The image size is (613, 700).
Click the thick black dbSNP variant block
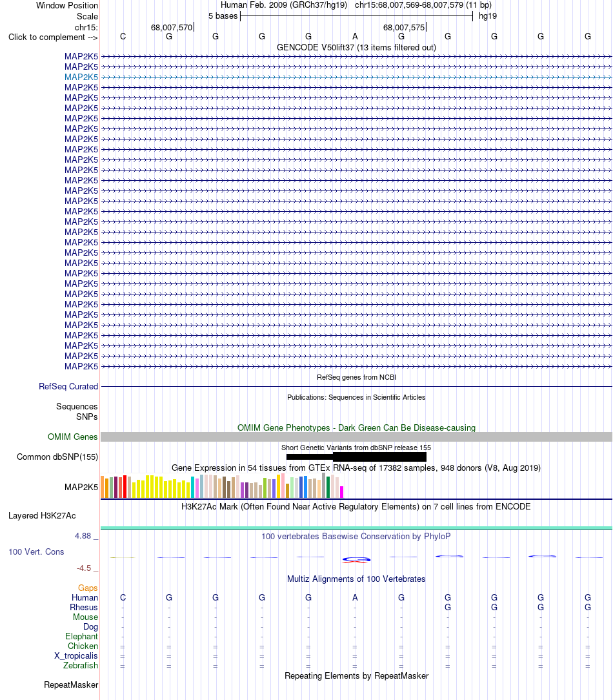coord(379,457)
